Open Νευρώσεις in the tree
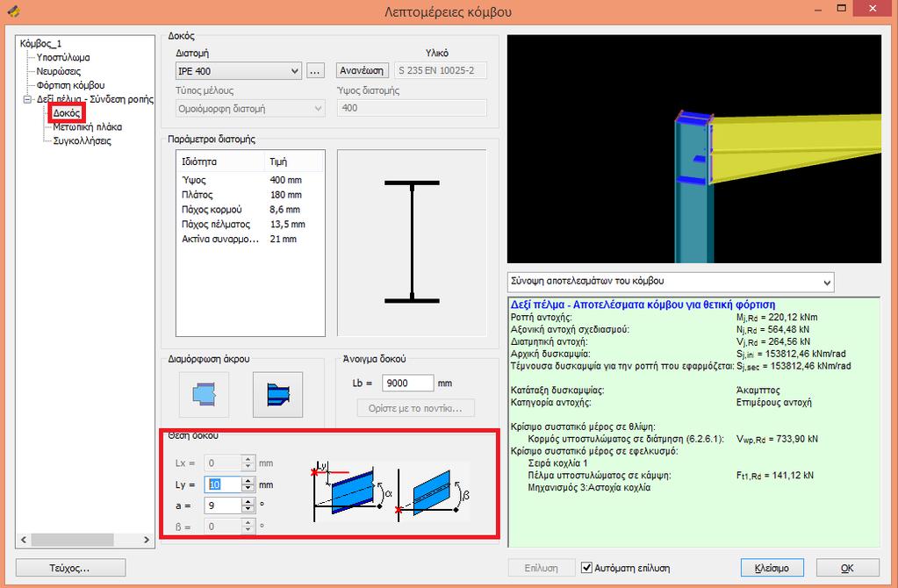The width and height of the screenshot is (898, 588). click(x=59, y=72)
